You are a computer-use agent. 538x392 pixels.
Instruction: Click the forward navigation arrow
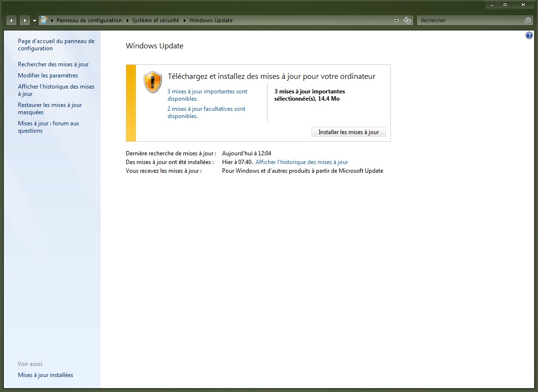pyautogui.click(x=25, y=21)
